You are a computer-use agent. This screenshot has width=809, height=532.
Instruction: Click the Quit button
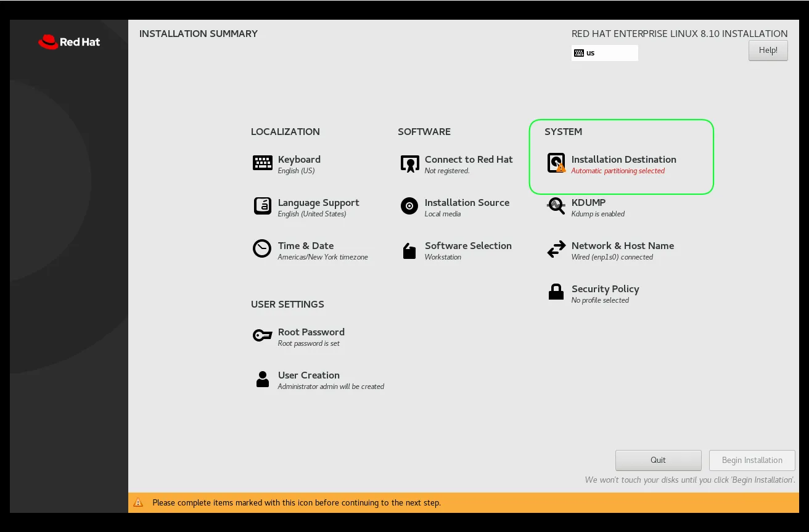[658, 460]
